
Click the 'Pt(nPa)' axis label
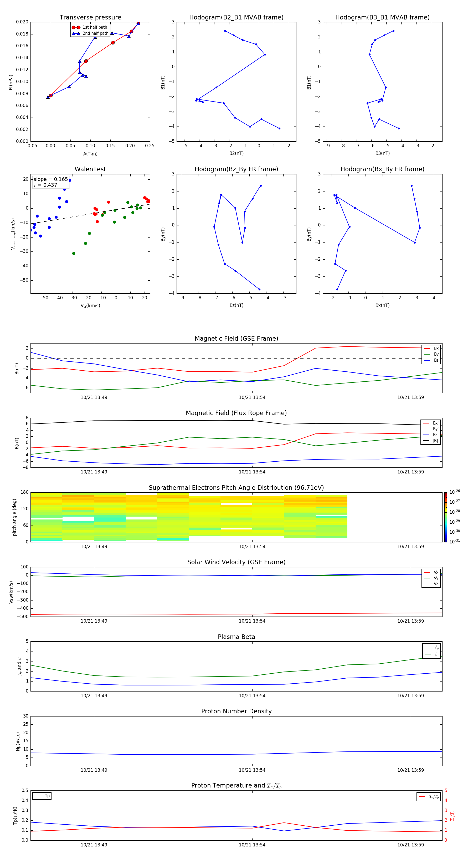11,82
